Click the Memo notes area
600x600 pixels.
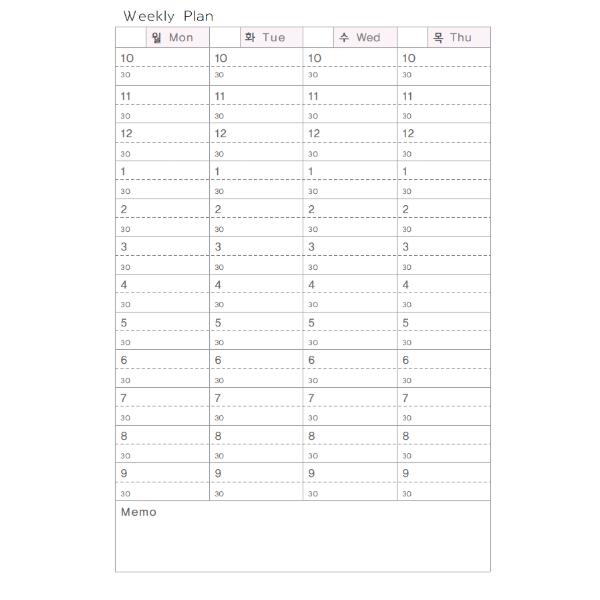click(302, 540)
